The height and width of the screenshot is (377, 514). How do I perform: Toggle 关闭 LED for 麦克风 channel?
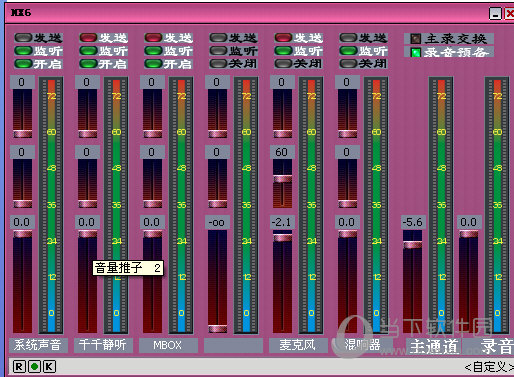pyautogui.click(x=283, y=64)
